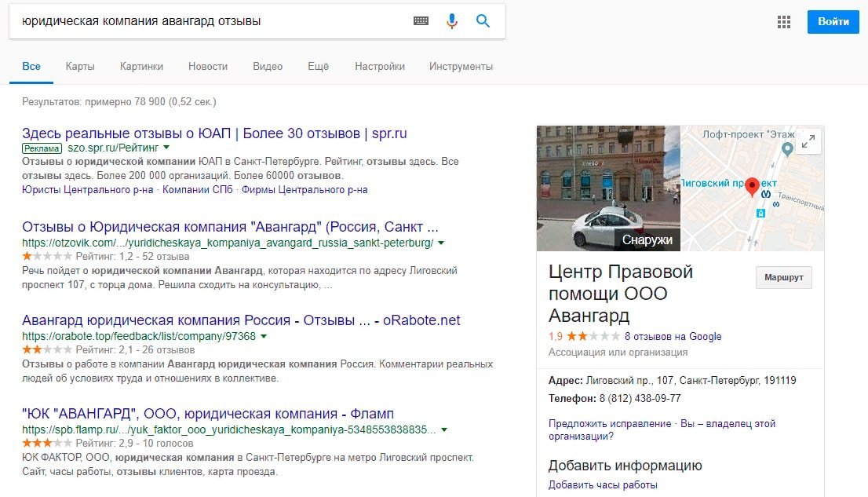Click the otzovik.com green URL text
868x497 pixels.
click(228, 243)
